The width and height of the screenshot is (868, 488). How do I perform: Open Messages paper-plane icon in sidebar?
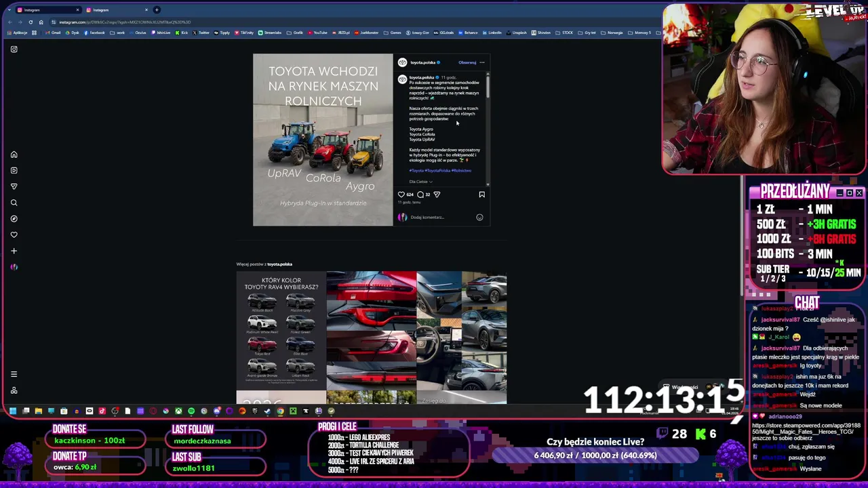click(x=14, y=186)
